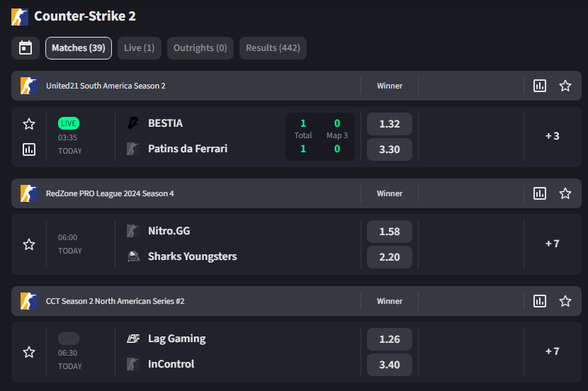
Task: Switch to the Results (442) tab
Action: 273,48
